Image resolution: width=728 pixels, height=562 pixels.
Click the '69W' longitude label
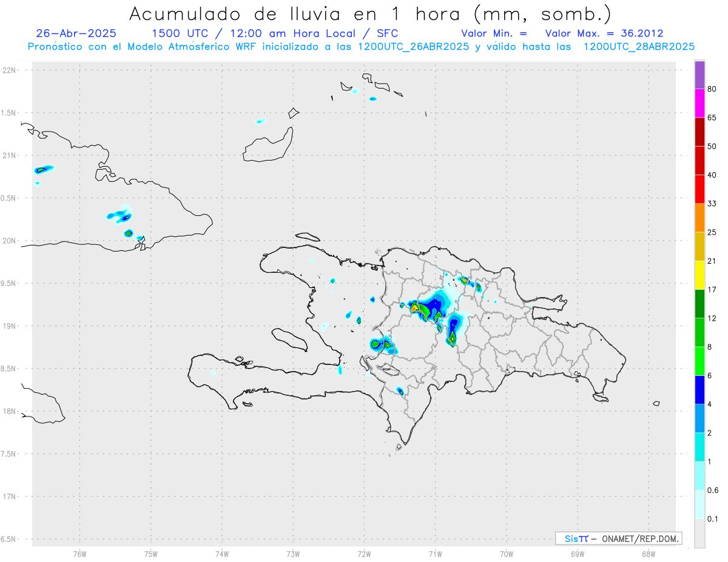point(578,554)
